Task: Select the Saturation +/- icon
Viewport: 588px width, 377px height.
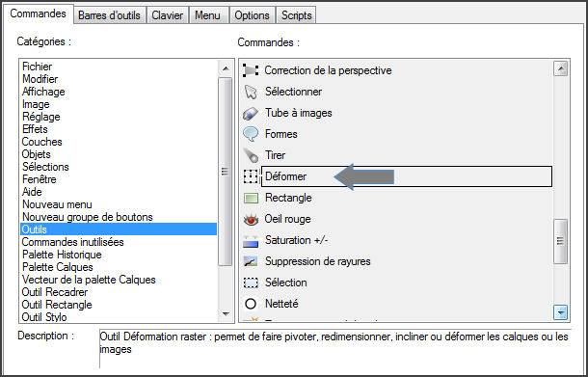Action: click(251, 240)
